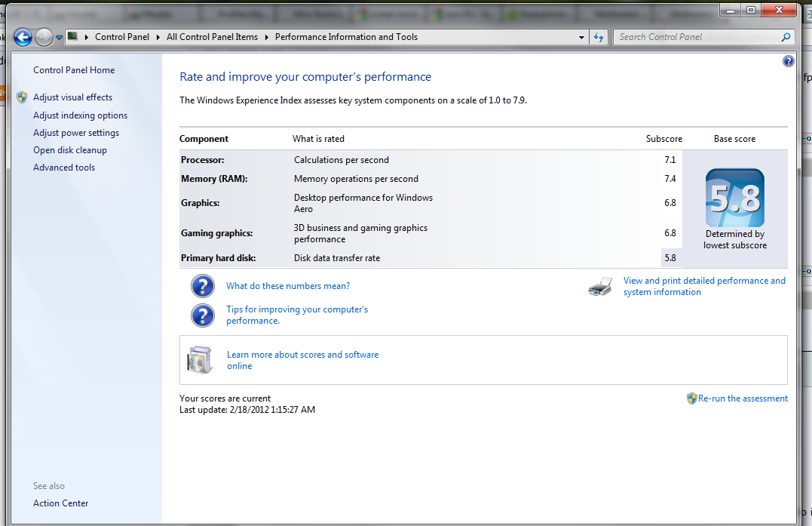Click Calculations per second text
Screen dimensions: 812x526
(342, 160)
